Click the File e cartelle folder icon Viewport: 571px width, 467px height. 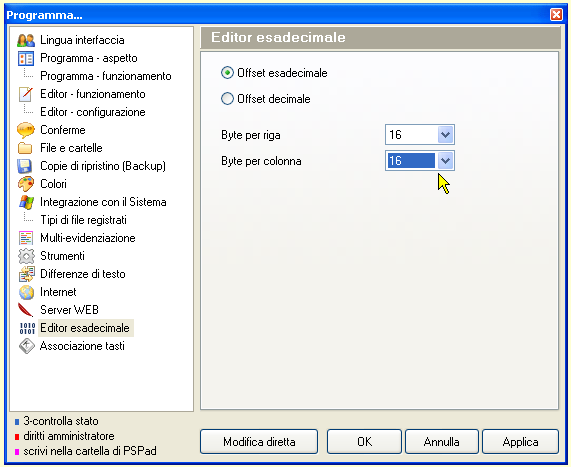[x=25, y=148]
